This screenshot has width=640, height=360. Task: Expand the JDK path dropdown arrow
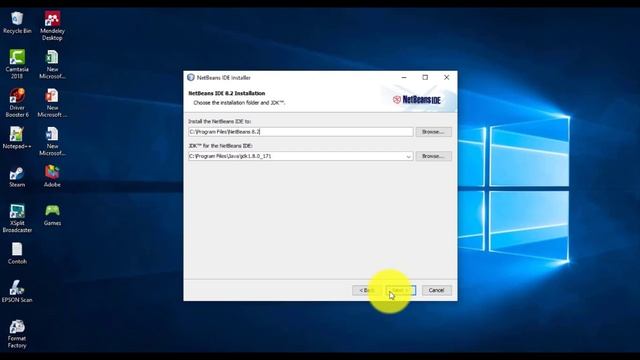coord(408,156)
